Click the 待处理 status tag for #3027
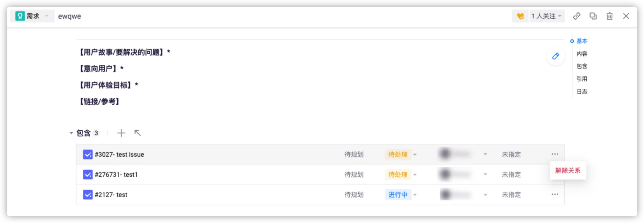The height and width of the screenshot is (223, 644). [x=397, y=154]
